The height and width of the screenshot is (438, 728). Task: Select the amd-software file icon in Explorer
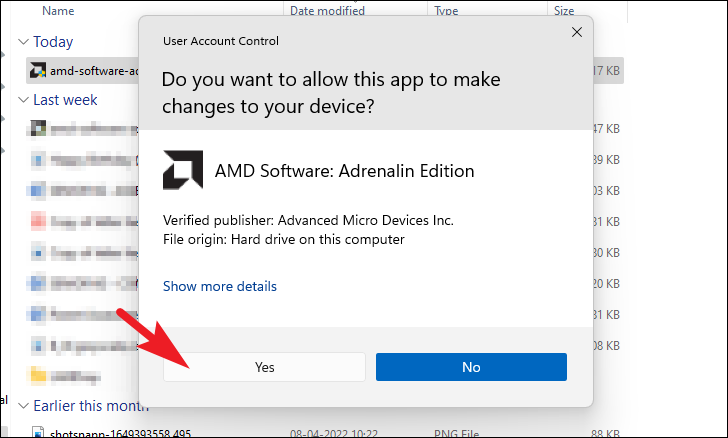pos(38,71)
